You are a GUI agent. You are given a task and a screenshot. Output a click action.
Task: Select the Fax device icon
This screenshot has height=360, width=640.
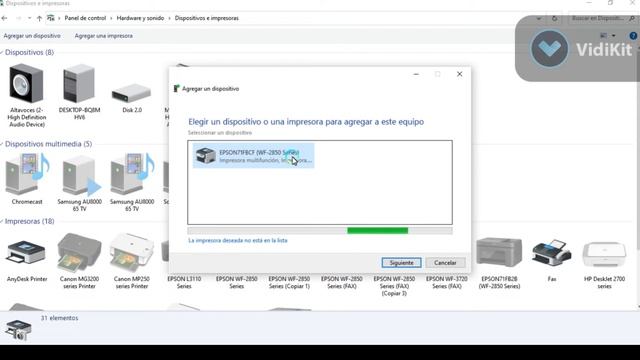pyautogui.click(x=551, y=253)
